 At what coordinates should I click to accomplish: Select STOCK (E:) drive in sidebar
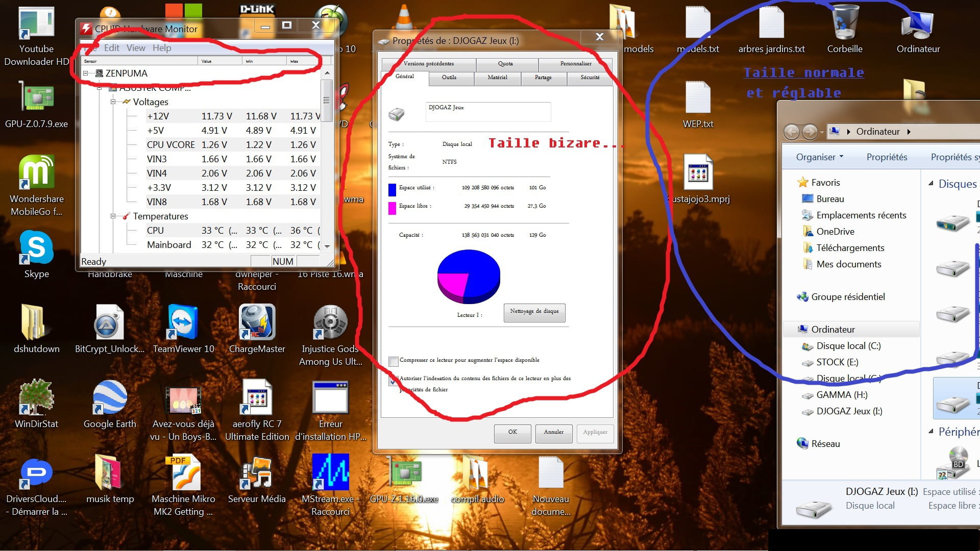[837, 362]
